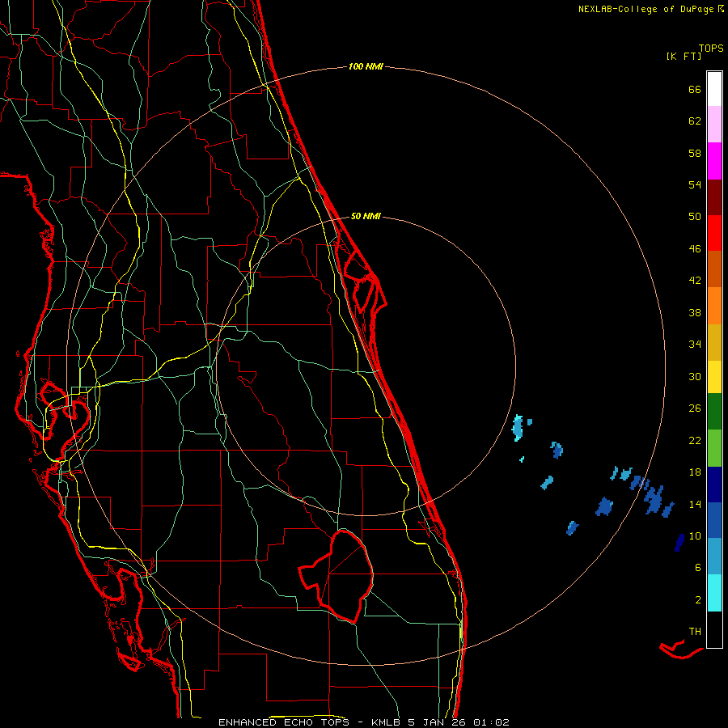728x728 pixels.
Task: Click the legend value "30"
Action: [x=695, y=377]
